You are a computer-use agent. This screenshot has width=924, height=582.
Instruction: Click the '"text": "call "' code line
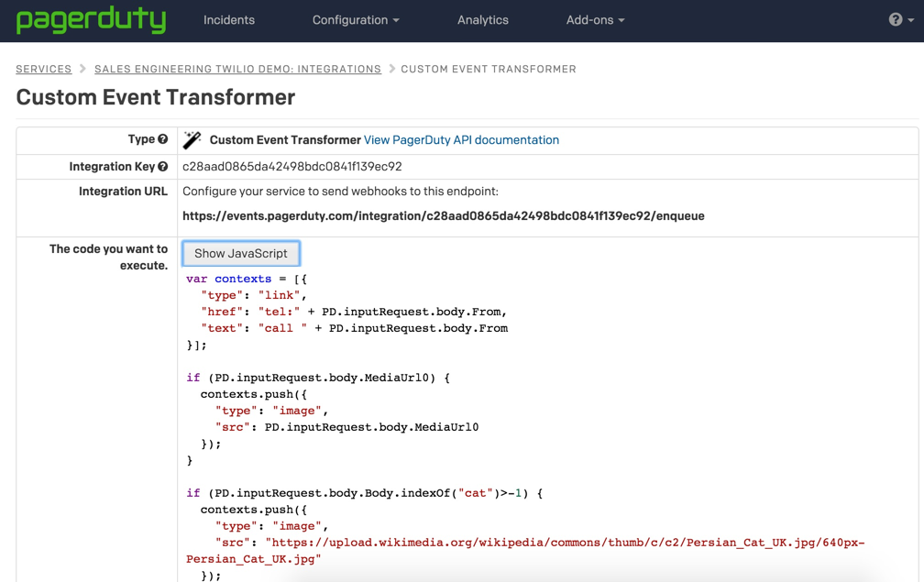click(x=354, y=328)
